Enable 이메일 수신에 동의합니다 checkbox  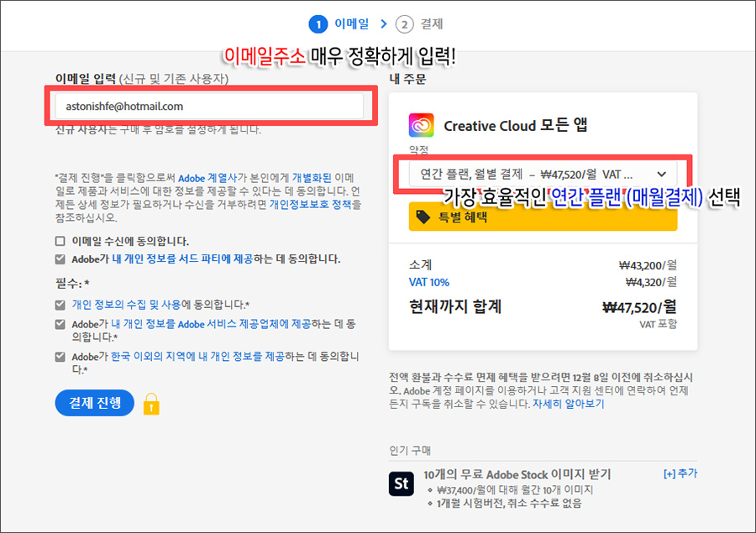60,241
